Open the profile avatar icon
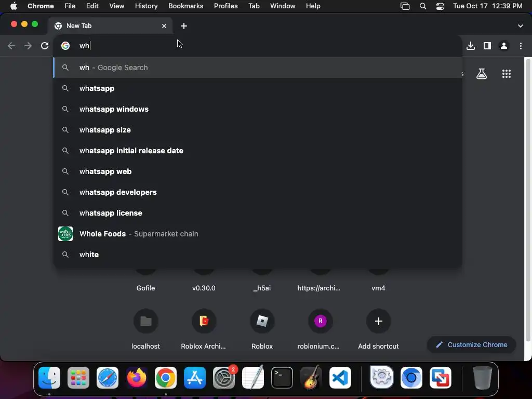Viewport: 532px width, 399px height. (x=504, y=46)
